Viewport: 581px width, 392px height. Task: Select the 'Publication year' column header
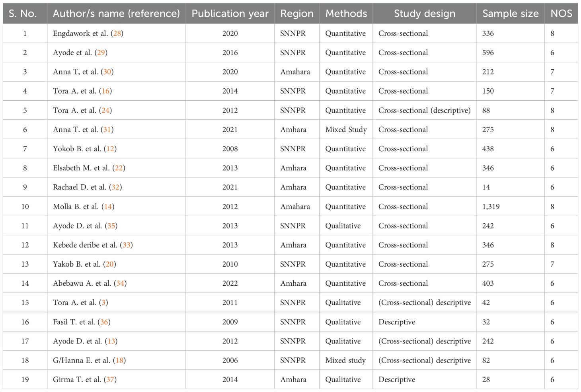(x=230, y=14)
